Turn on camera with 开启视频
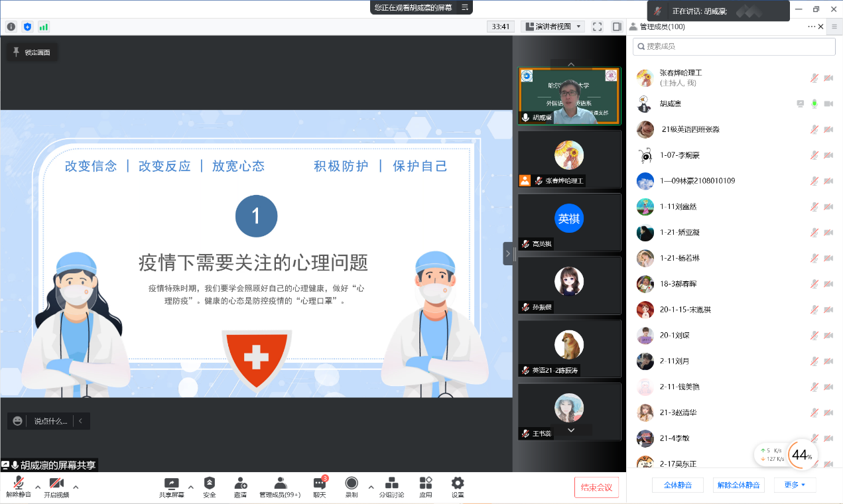The width and height of the screenshot is (843, 504). tap(56, 483)
